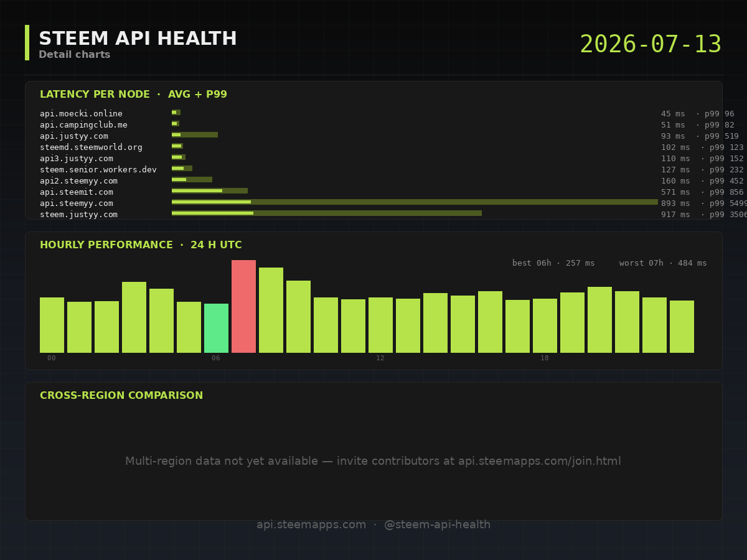Click the 160 ms p99 452 value

coord(702,181)
